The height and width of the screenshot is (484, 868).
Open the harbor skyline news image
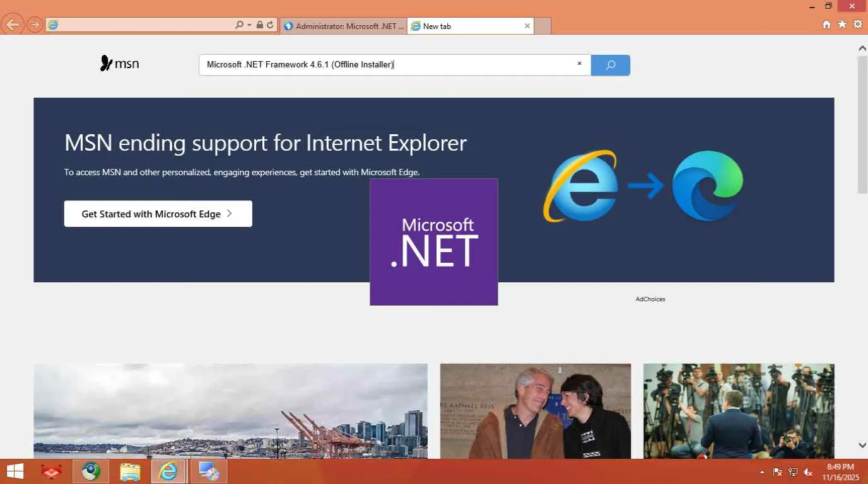[230, 411]
